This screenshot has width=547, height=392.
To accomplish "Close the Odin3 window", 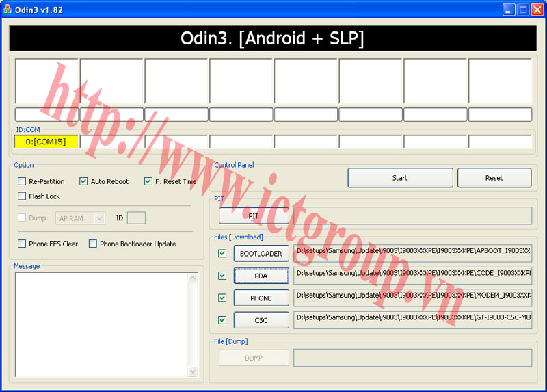I will coord(537,10).
